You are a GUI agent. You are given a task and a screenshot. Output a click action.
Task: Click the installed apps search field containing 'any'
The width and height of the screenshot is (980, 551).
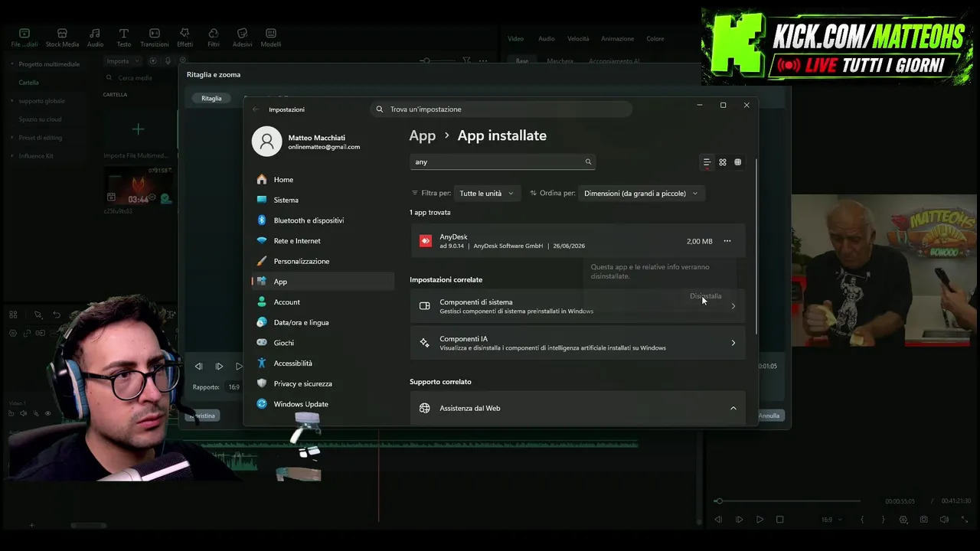501,162
